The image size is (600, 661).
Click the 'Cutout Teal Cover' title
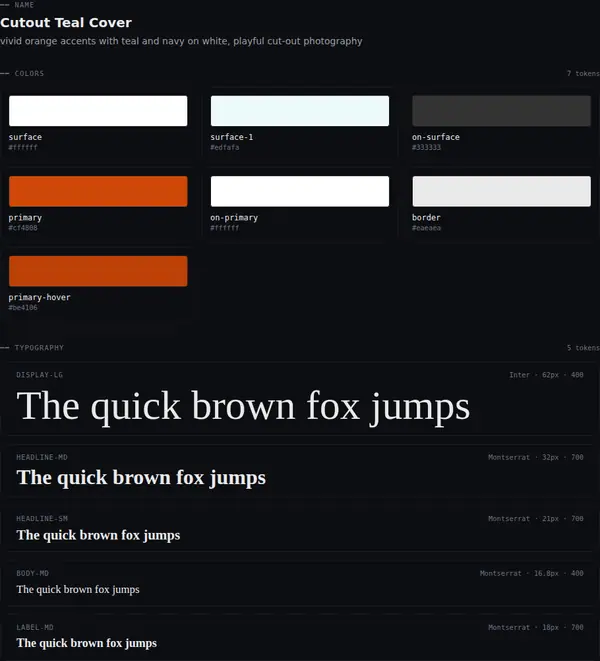pos(66,23)
